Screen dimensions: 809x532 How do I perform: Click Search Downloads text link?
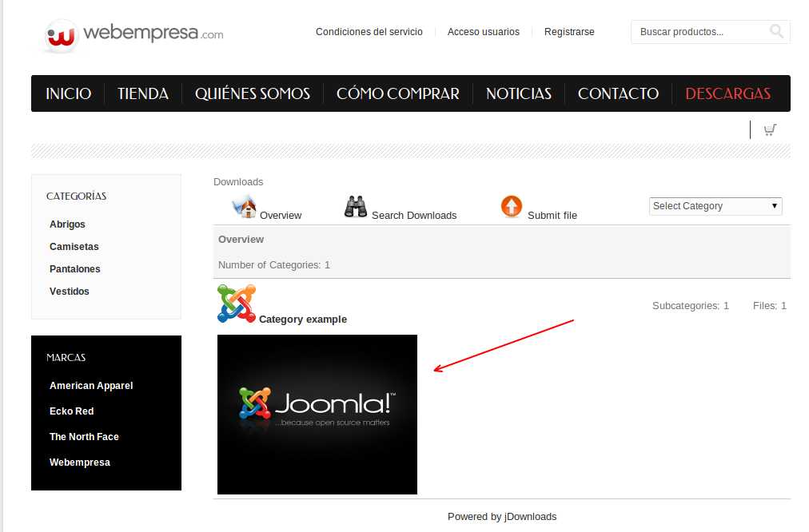[x=414, y=216]
